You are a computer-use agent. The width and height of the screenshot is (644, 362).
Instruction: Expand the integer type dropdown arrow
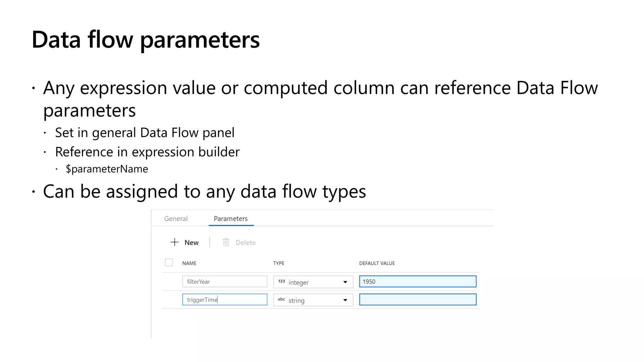(345, 282)
